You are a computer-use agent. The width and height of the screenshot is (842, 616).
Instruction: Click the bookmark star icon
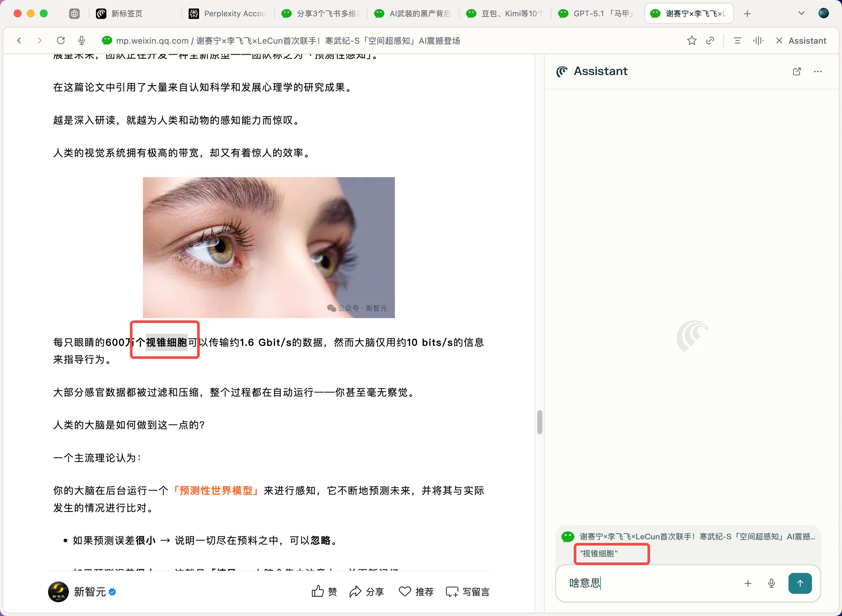click(691, 40)
